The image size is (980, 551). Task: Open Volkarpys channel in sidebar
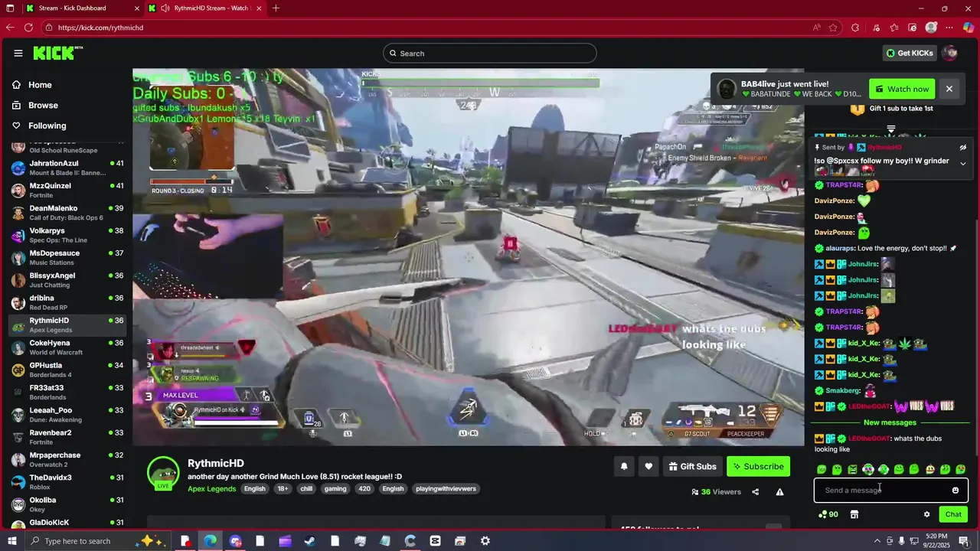coord(67,235)
